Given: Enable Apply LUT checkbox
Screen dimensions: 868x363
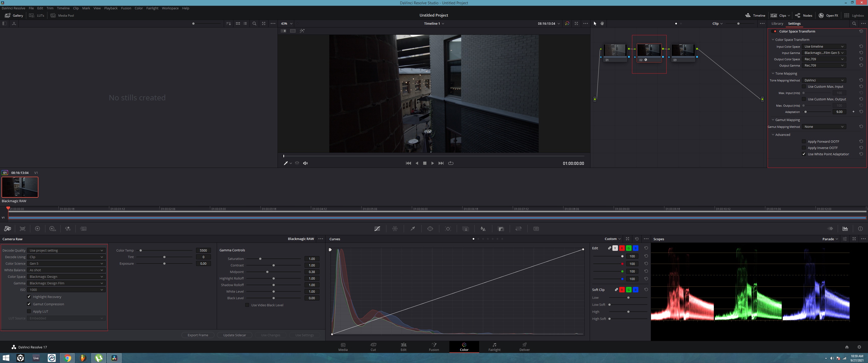Looking at the screenshot, I should tap(29, 312).
